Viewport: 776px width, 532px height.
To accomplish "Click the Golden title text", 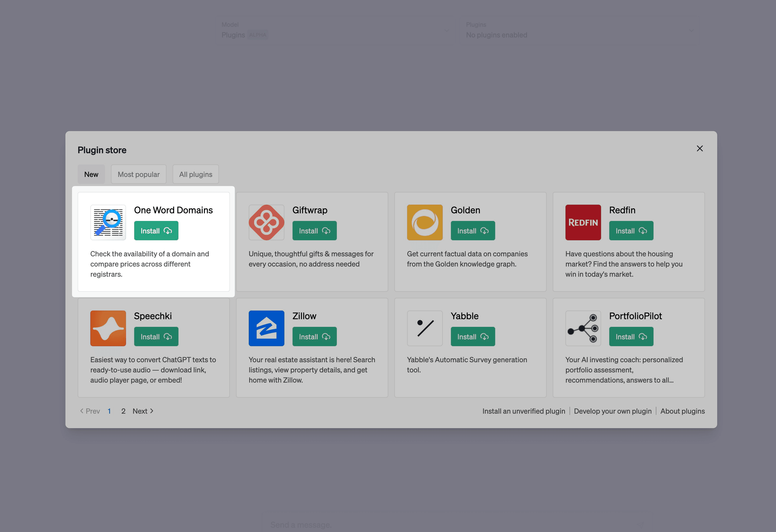I will coord(465,210).
